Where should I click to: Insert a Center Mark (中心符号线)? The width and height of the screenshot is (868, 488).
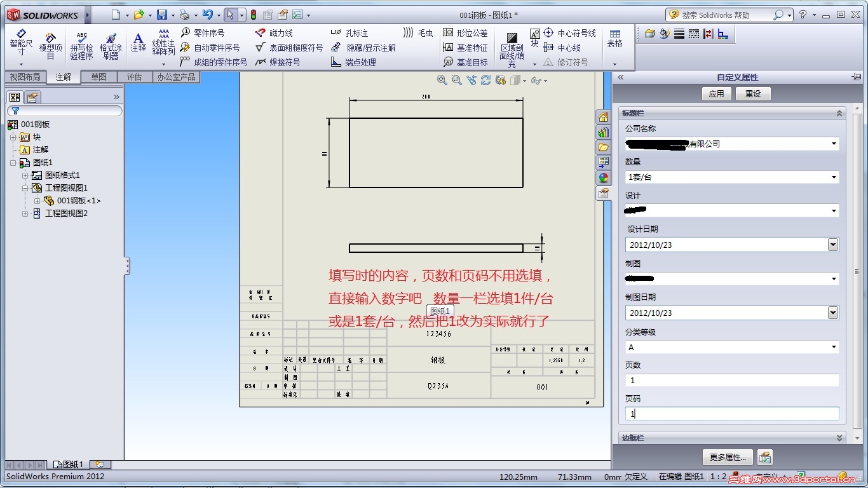point(570,33)
